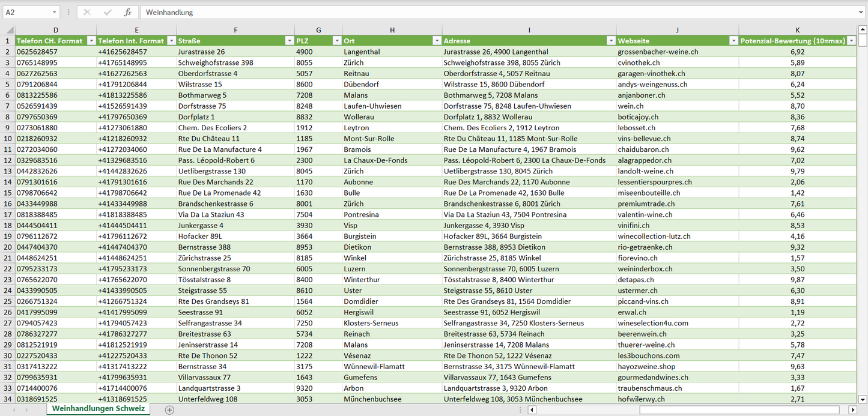Click the horizontal scrollbar right arrow

pyautogui.click(x=852, y=409)
